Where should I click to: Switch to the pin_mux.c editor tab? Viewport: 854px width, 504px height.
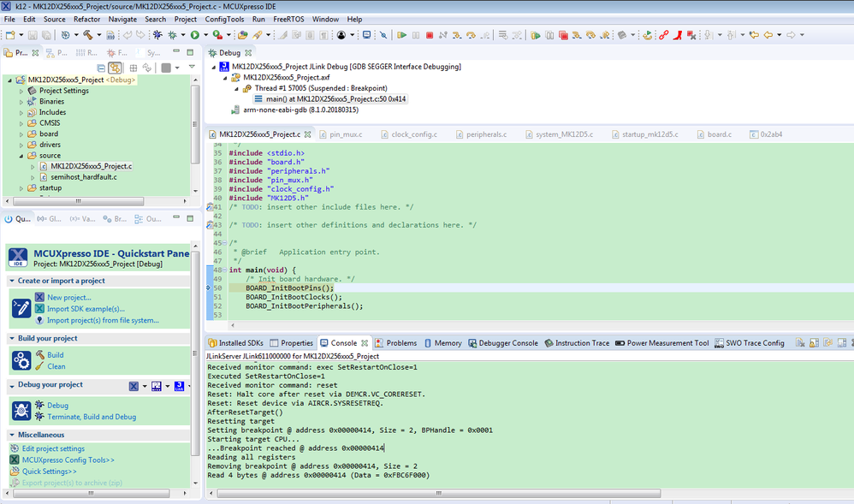(341, 134)
